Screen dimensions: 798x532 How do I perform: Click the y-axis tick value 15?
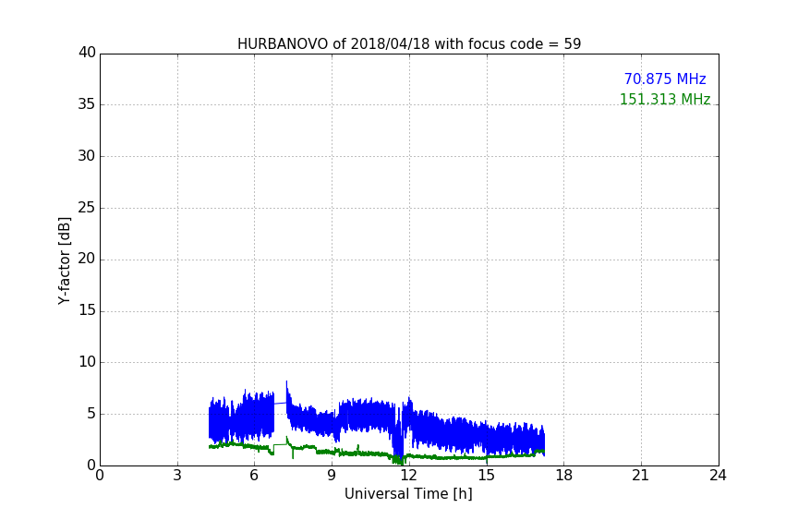click(x=87, y=310)
